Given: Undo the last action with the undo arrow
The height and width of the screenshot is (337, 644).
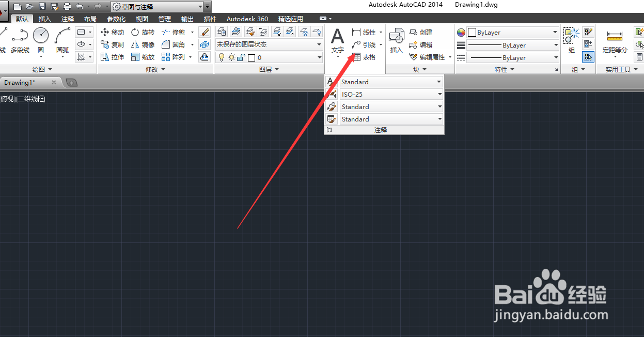Looking at the screenshot, I should tap(80, 7).
